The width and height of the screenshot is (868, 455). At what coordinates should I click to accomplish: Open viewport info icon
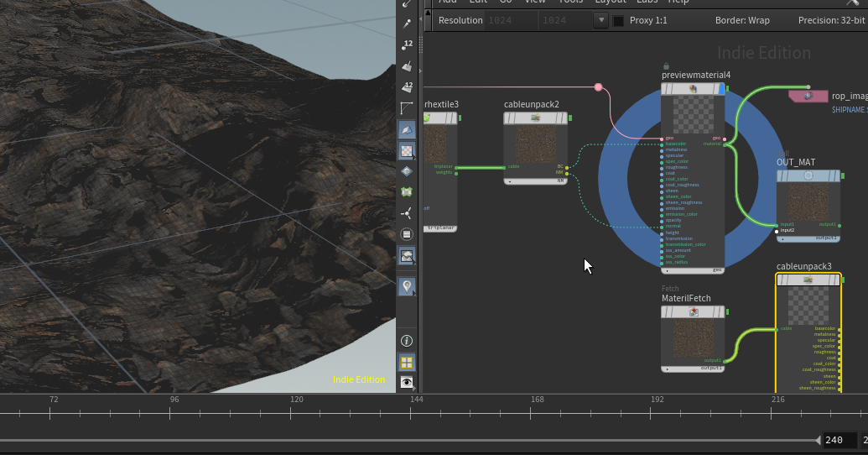tap(407, 341)
